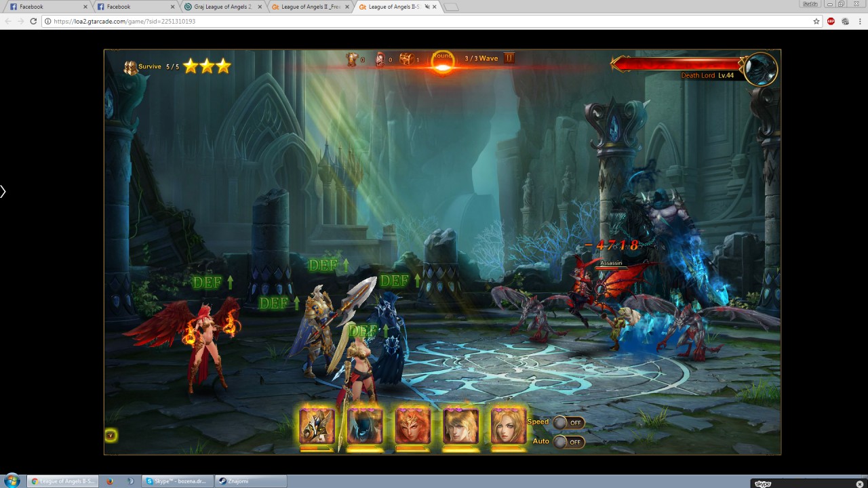Click the "Survive 5 / 5" text
The width and height of the screenshot is (868, 488).
coord(159,66)
